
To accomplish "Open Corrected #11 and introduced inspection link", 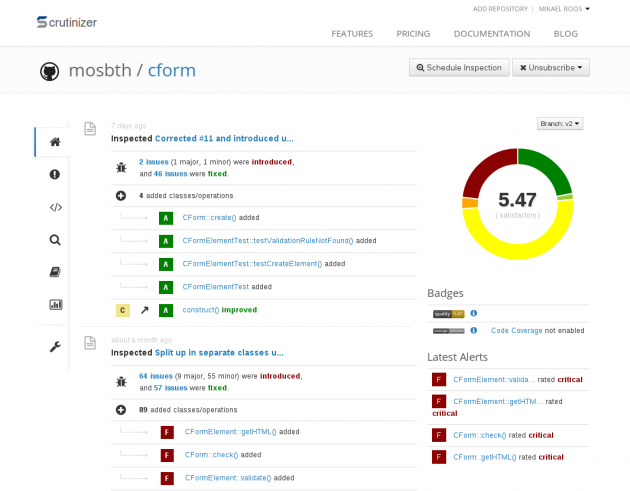I will coord(224,138).
